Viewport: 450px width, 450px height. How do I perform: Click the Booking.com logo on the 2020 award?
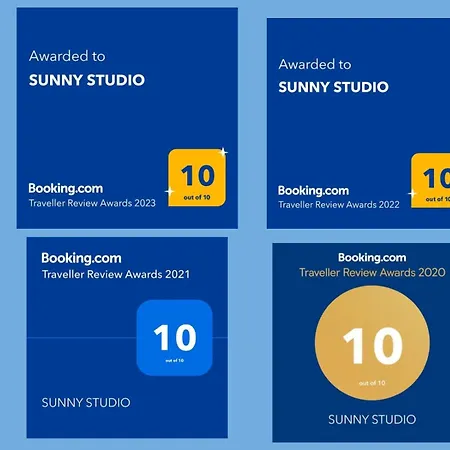(372, 258)
